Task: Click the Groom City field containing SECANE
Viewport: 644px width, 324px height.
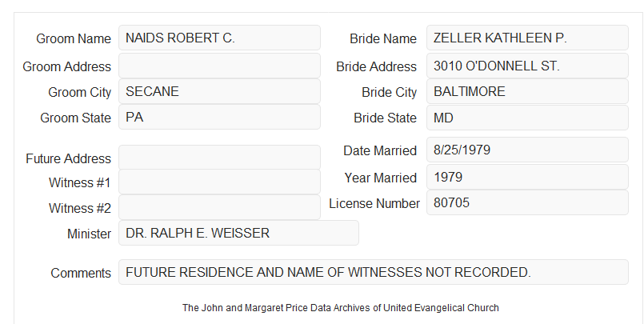Action: tap(219, 91)
